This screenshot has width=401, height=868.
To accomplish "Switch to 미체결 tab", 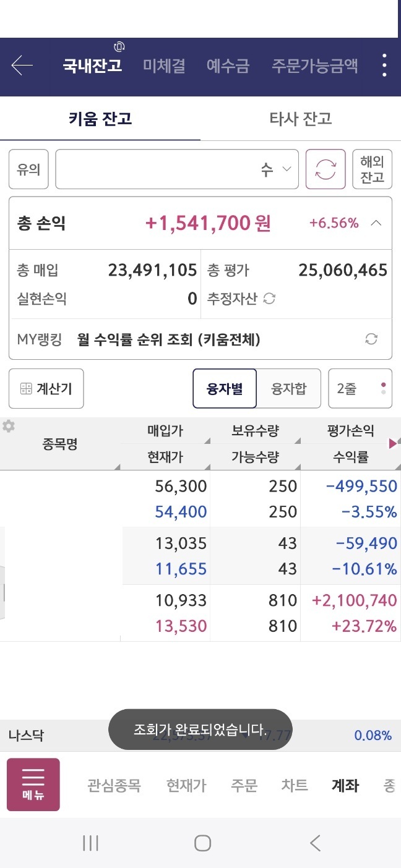I will (x=164, y=66).
